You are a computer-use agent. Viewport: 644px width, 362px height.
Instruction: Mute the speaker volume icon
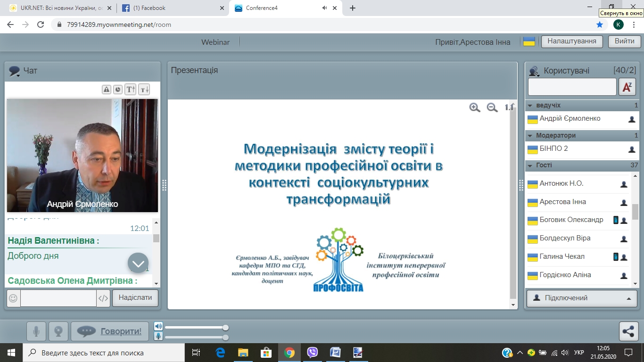(x=158, y=327)
